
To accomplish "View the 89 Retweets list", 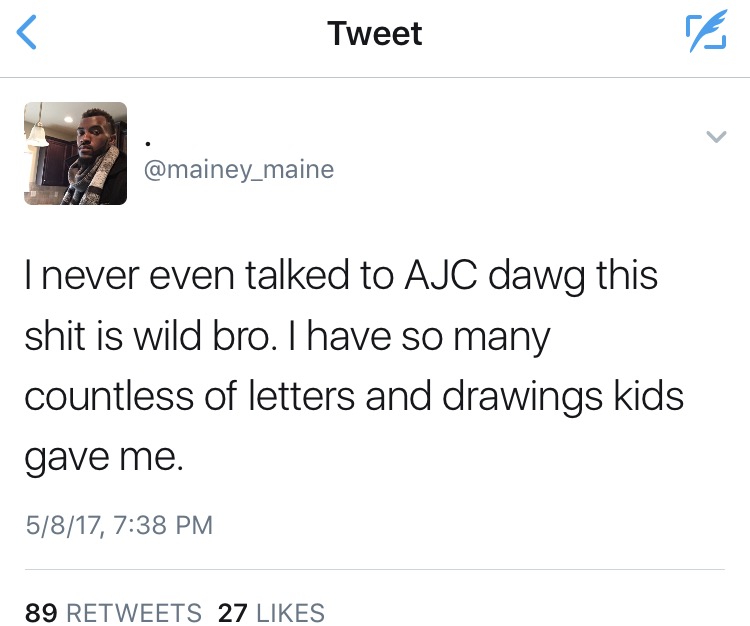I will click(113, 612).
